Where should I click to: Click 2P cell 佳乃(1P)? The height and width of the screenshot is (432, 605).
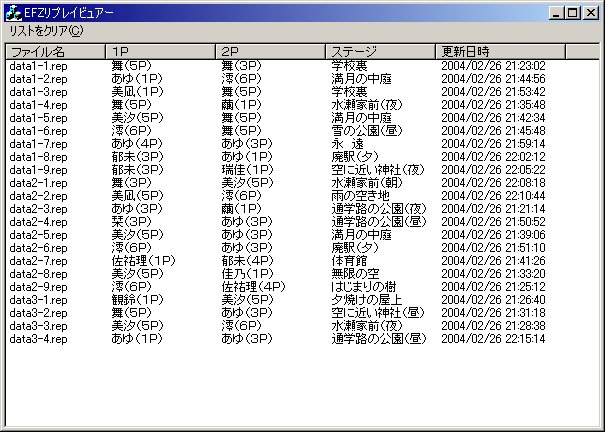(247, 274)
